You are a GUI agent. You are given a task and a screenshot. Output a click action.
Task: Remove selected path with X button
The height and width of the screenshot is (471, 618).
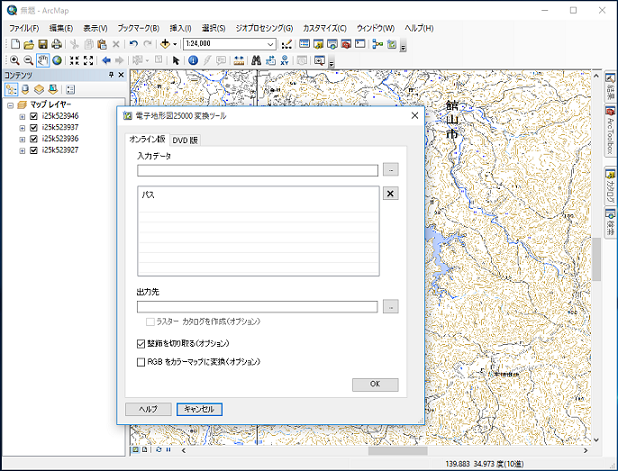pos(391,193)
